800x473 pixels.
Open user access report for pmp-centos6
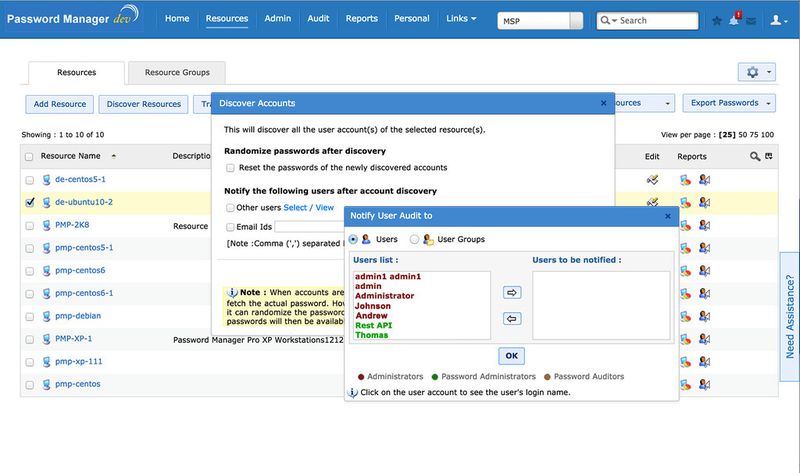[704, 270]
